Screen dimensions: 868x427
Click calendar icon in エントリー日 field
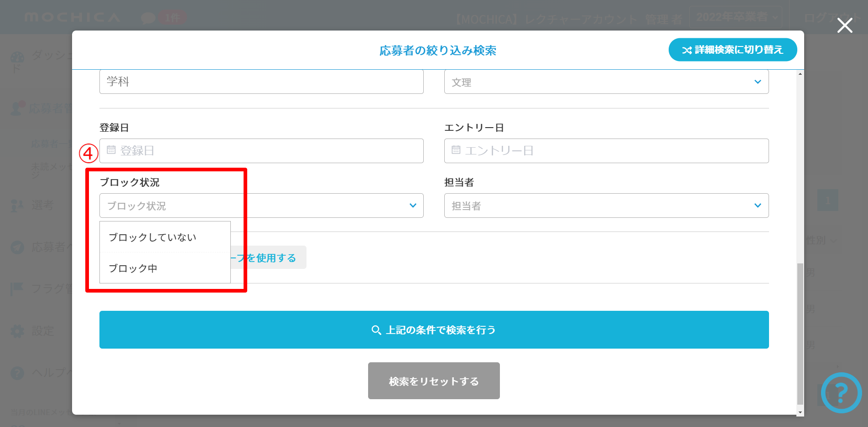coord(456,150)
